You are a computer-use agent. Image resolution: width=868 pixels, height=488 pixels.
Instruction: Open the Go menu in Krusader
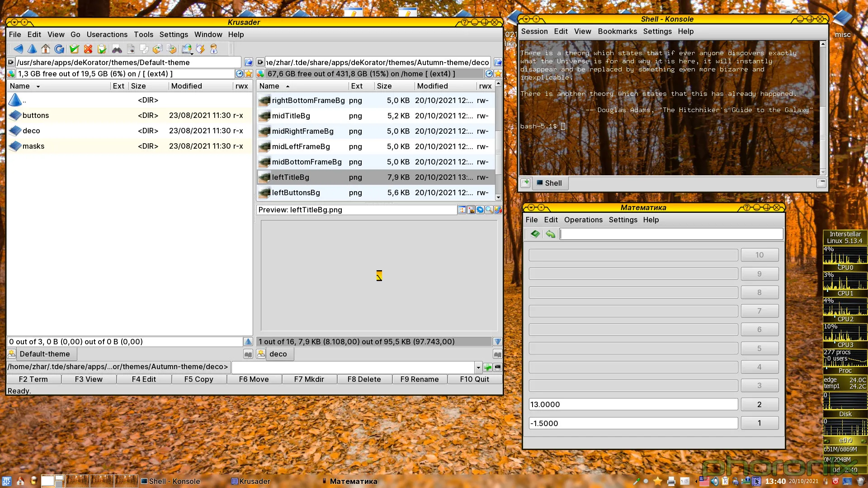point(75,34)
